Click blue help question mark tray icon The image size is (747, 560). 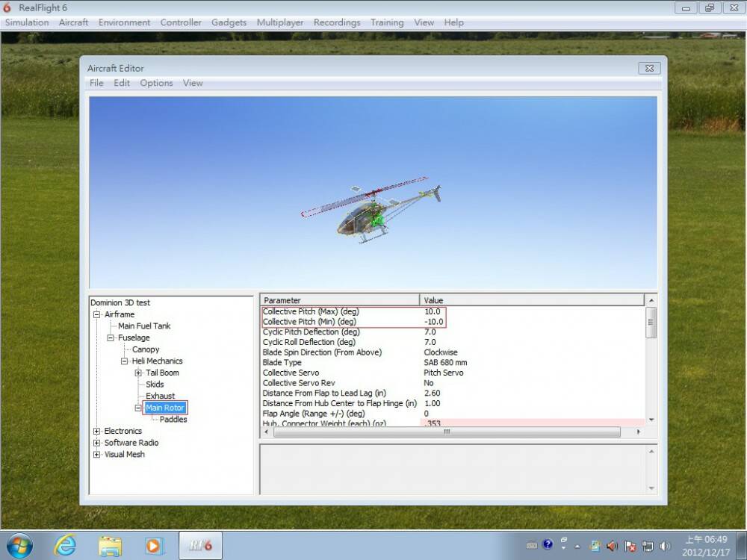(548, 544)
